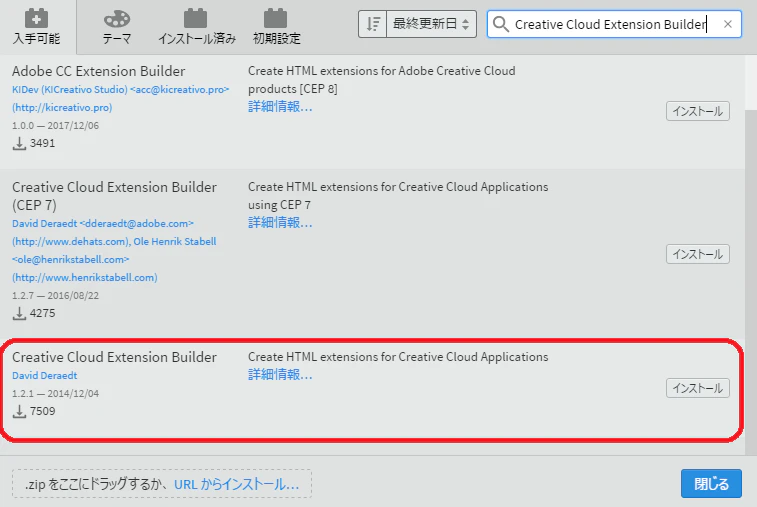Select the Creative Cloud Extension Builder (CEP 7) title
This screenshot has width=757, height=507.
coord(114,196)
